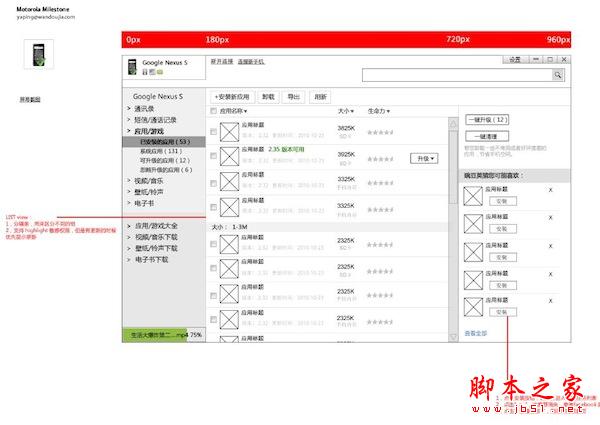
Task: Tick the checkbox in the 3825K app row
Action: pyautogui.click(x=214, y=132)
